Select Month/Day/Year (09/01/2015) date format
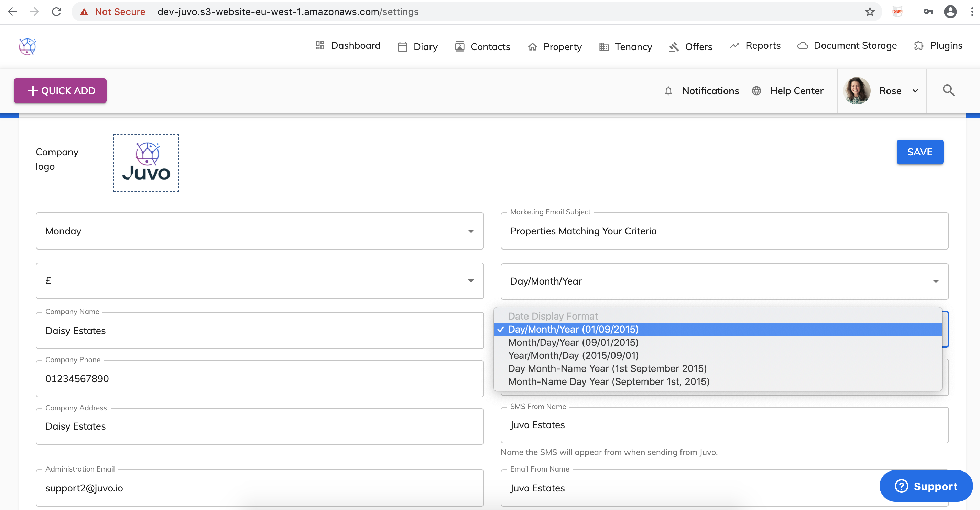 coord(573,342)
